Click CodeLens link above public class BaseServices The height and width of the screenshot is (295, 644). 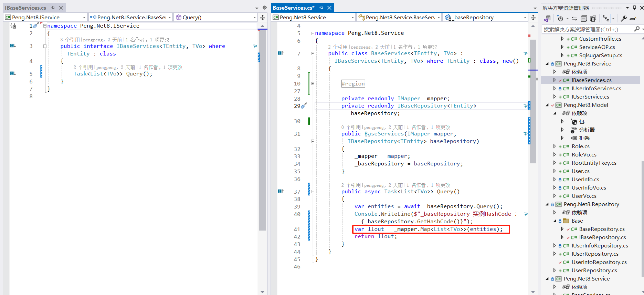click(338, 47)
